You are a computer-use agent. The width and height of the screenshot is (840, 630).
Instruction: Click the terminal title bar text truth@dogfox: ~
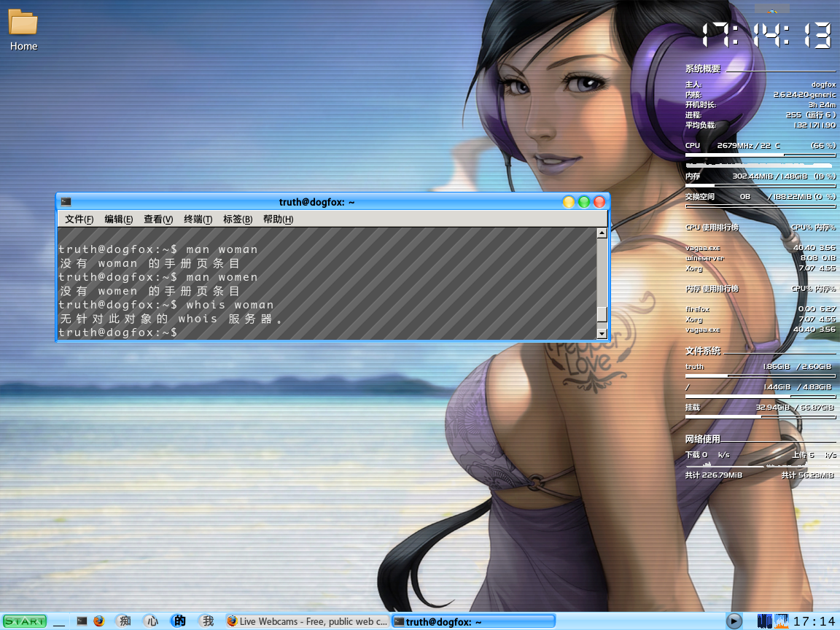(316, 202)
